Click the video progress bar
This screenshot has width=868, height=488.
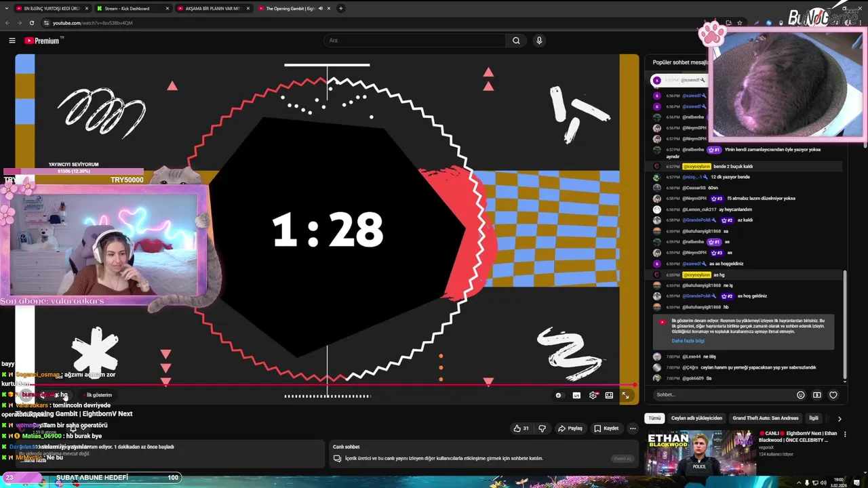click(325, 385)
